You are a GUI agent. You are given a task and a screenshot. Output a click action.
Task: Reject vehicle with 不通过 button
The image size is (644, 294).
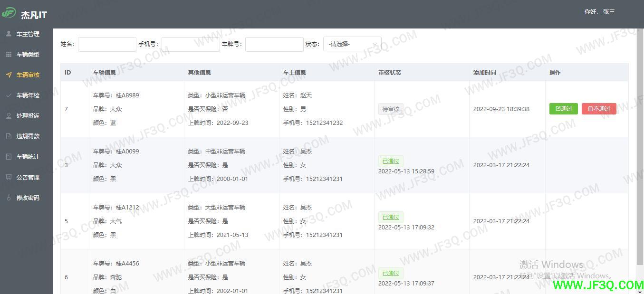coord(598,109)
